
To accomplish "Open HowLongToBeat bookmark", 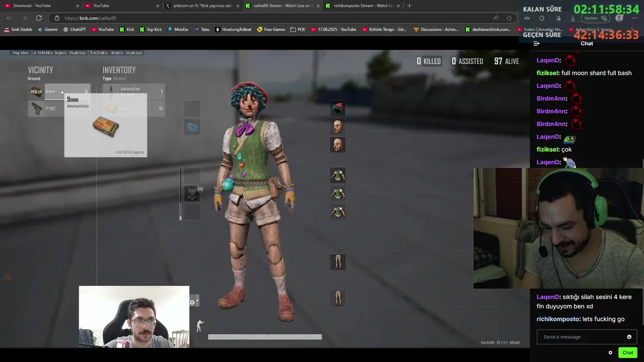I will pyautogui.click(x=233, y=30).
